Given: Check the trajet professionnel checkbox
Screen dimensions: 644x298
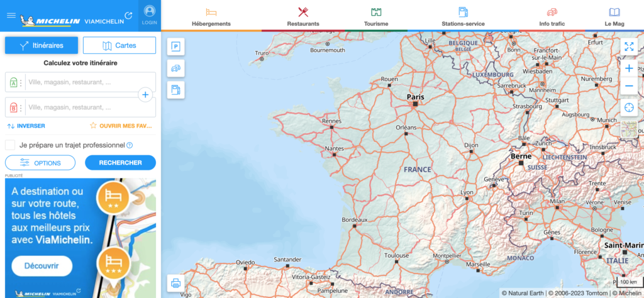Looking at the screenshot, I should pyautogui.click(x=10, y=145).
